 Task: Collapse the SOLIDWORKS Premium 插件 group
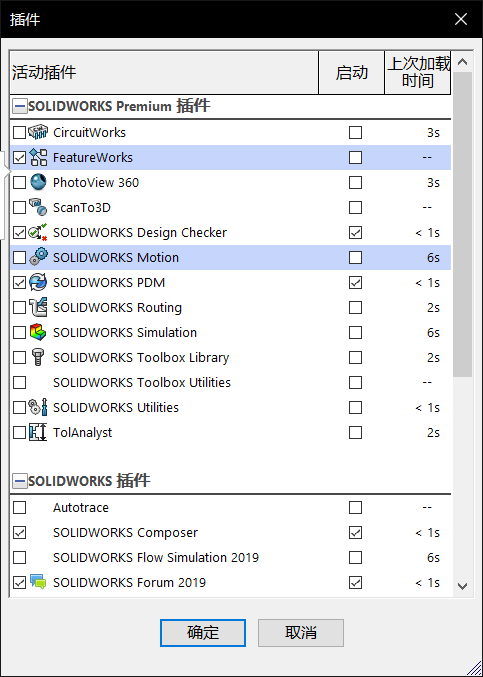coord(19,106)
